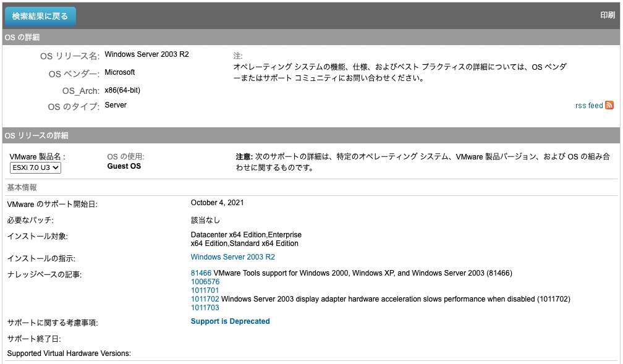Image resolution: width=623 pixels, height=364 pixels.
Task: Click the 基本情報 heading
Action: [x=22, y=188]
